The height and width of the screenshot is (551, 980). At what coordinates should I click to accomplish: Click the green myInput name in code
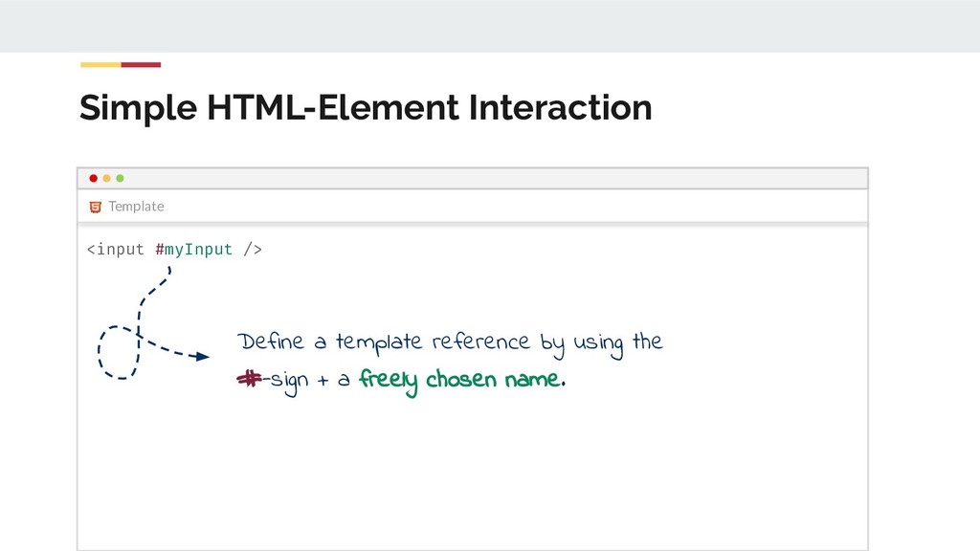[x=198, y=250]
